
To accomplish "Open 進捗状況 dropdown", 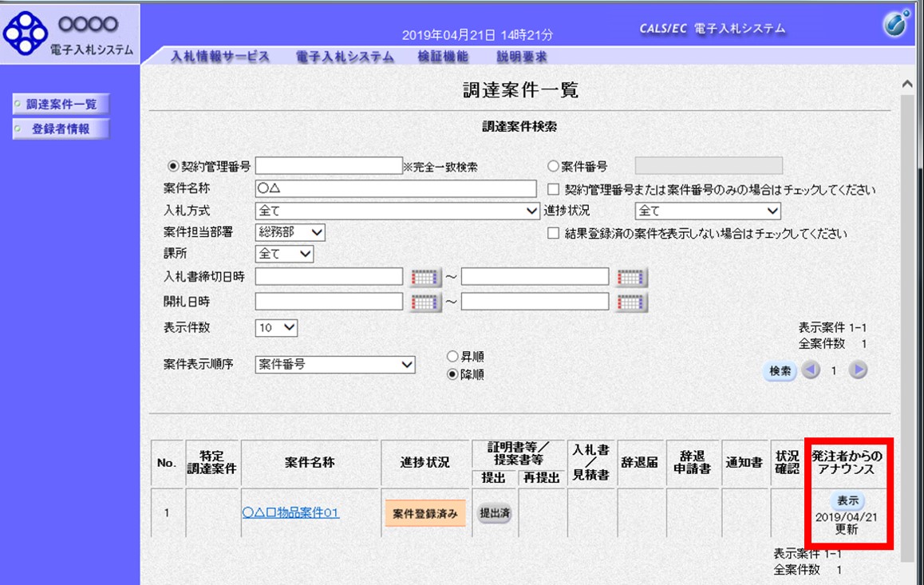I will pos(708,211).
